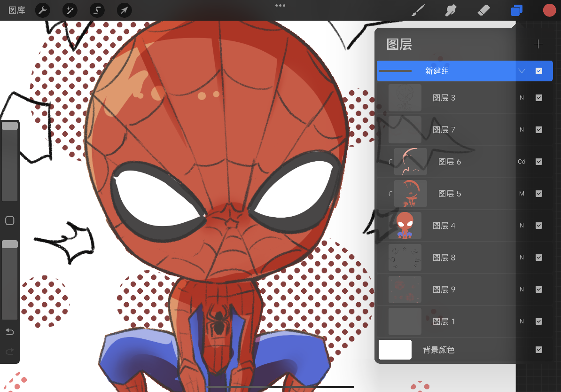Click clipping mask arrow on 图层 6
This screenshot has height=392, width=561.
[x=390, y=162]
